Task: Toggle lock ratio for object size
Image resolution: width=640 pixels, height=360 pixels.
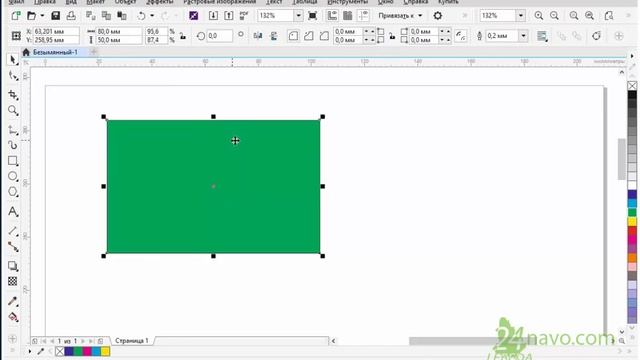Action: click(183, 36)
